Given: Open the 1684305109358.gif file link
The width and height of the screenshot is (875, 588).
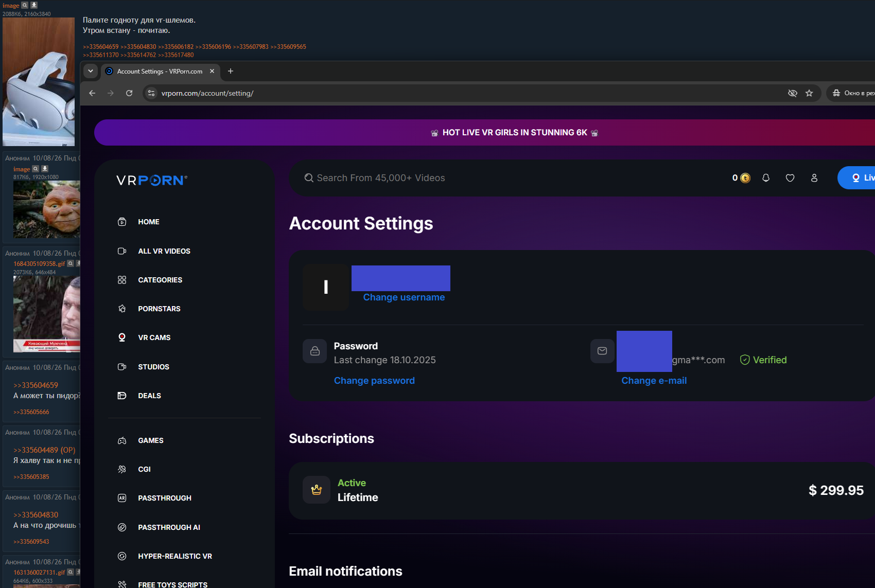Looking at the screenshot, I should point(39,264).
